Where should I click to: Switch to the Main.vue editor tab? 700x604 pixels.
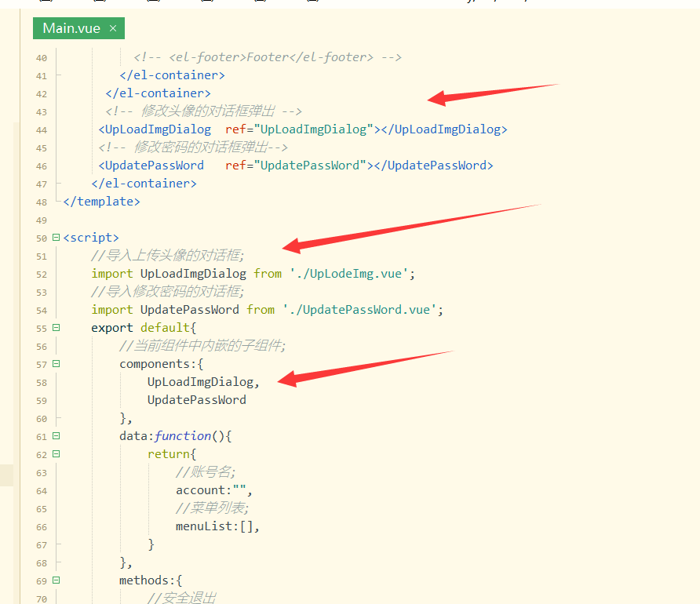click(78, 28)
